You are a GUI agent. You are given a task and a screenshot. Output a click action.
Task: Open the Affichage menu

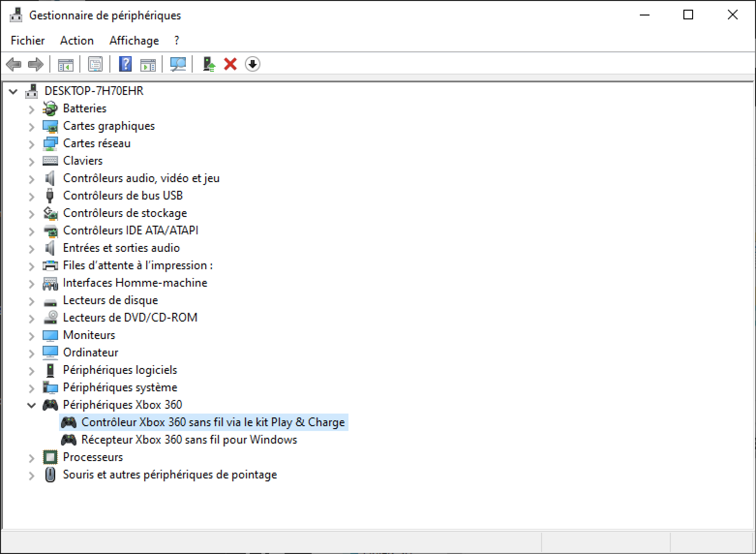coord(134,41)
